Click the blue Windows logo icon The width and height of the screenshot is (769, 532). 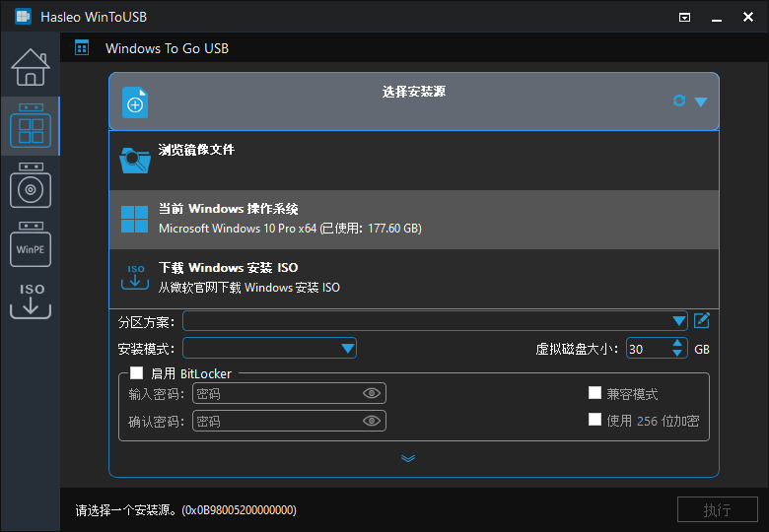click(134, 219)
